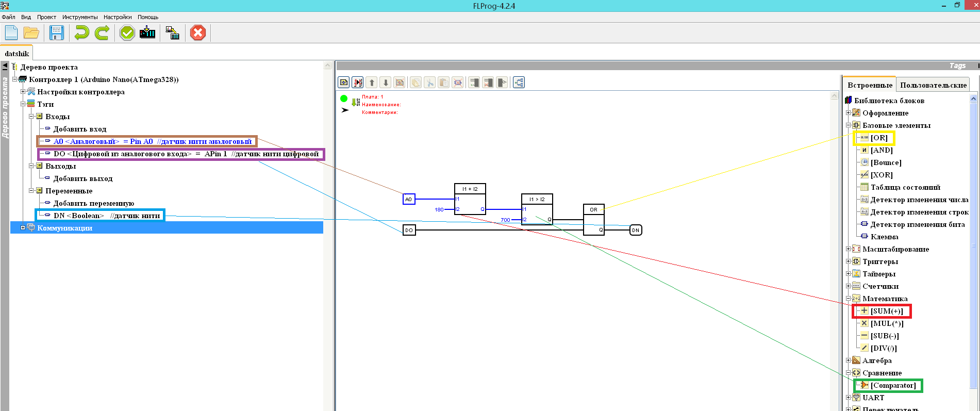Click the green redo arrow
The height and width of the screenshot is (411, 980).
pos(102,33)
